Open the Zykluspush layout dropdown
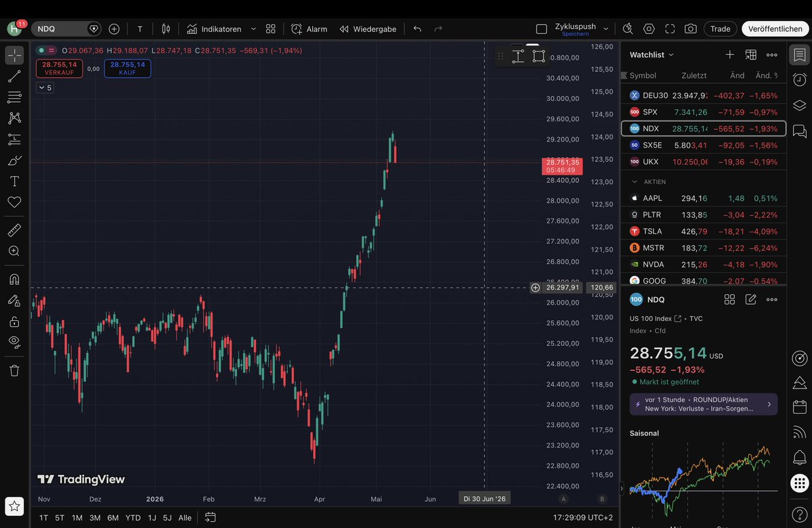The height and width of the screenshot is (528, 812). point(606,29)
